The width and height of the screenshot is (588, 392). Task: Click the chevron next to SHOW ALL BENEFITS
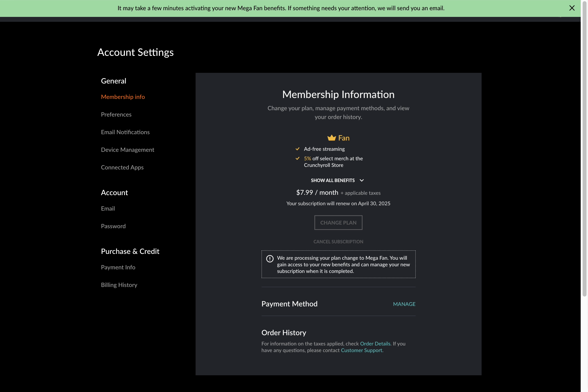click(x=362, y=180)
